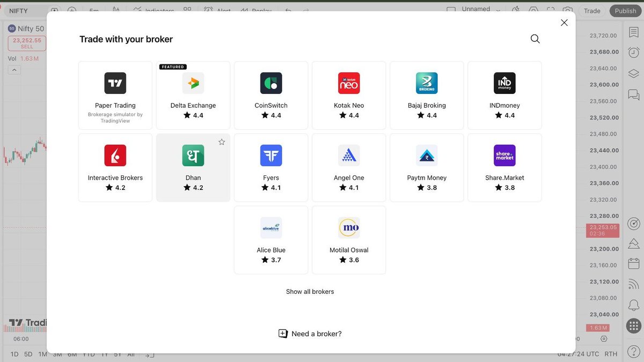
Task: Collapse the chart legend chevron
Action: click(x=14, y=70)
